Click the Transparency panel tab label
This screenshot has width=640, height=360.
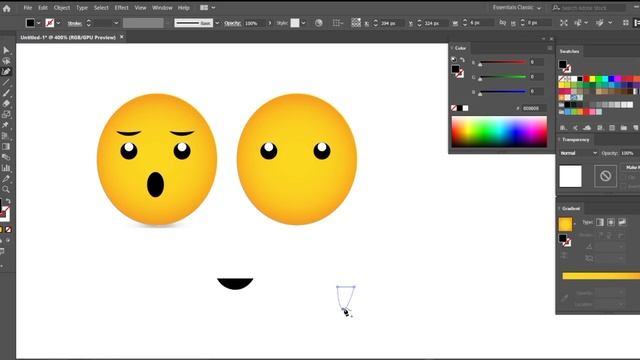click(x=576, y=140)
